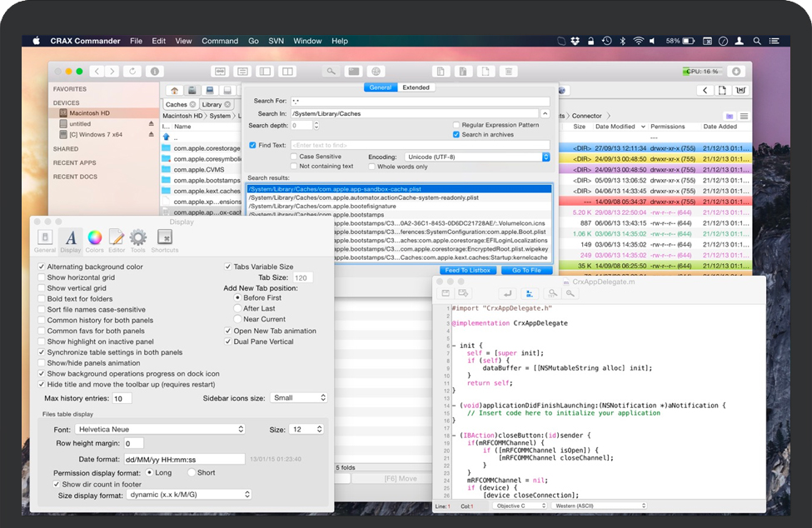Uncheck Search in archives option
The height and width of the screenshot is (528, 812).
point(456,135)
